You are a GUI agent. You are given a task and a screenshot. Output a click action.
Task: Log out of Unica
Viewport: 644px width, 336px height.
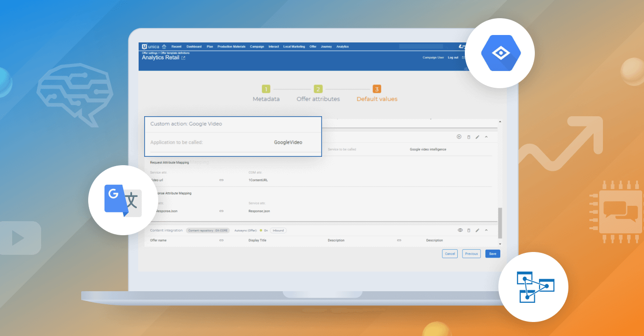(453, 57)
